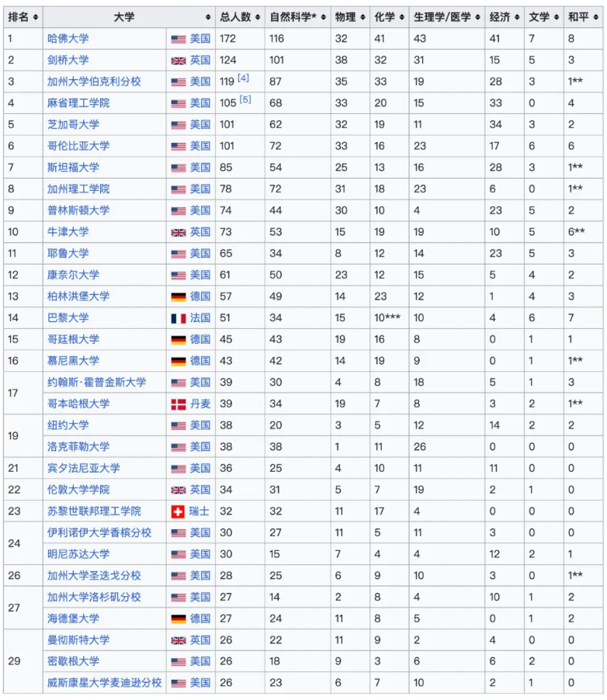Viewport: 607px width, 700px height.
Task: Open footnote [5] beside 105
Action: pos(245,99)
